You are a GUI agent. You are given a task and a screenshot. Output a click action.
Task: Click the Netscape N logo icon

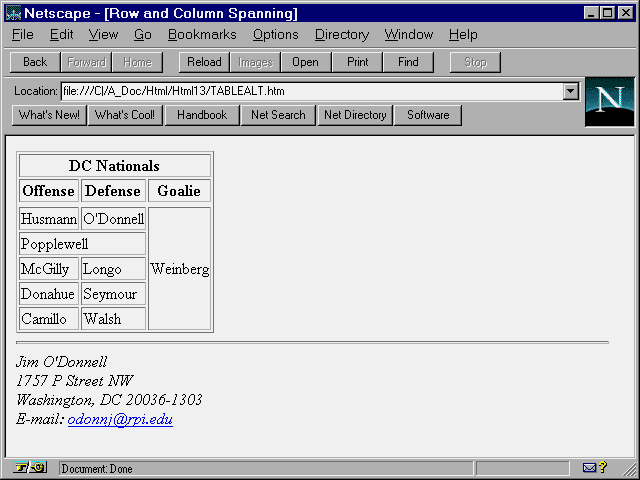(x=611, y=103)
